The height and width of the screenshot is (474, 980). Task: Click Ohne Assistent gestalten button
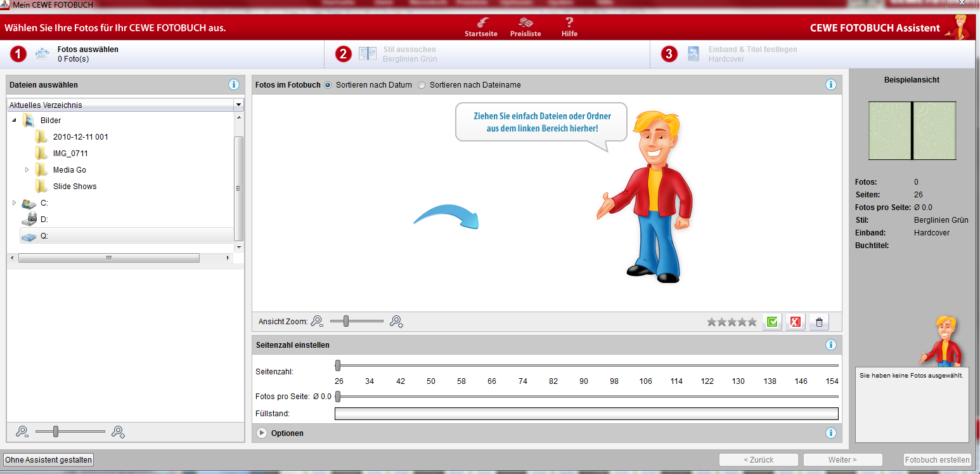tap(49, 459)
